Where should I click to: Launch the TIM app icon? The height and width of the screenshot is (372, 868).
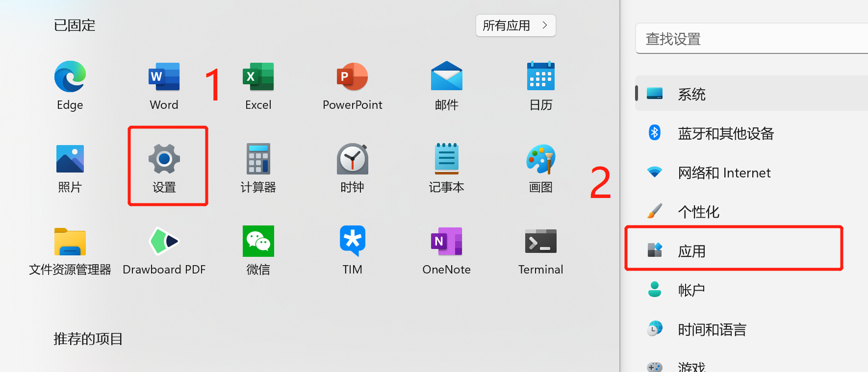353,241
